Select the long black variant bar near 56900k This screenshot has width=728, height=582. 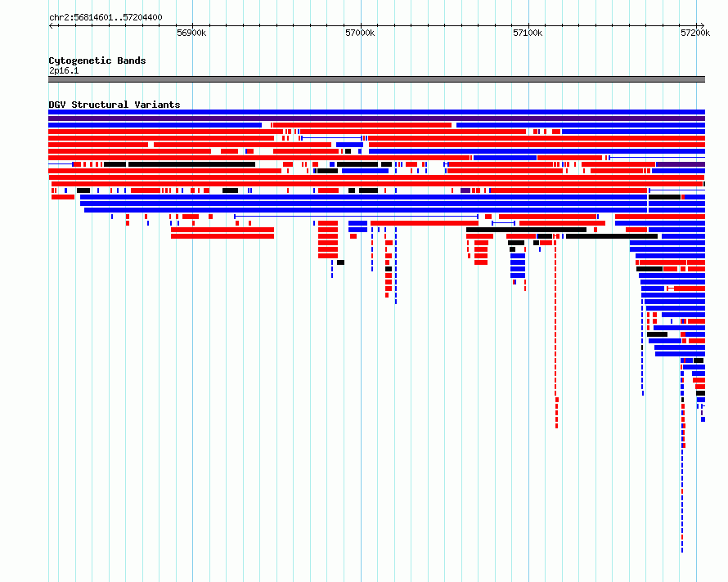tap(191, 164)
